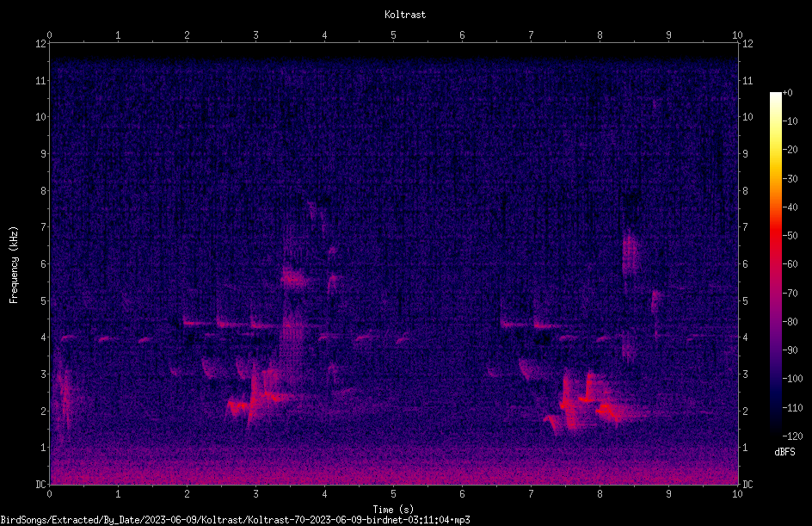
Task: Click the 8 tick on right frequency axis
Action: pos(745,191)
